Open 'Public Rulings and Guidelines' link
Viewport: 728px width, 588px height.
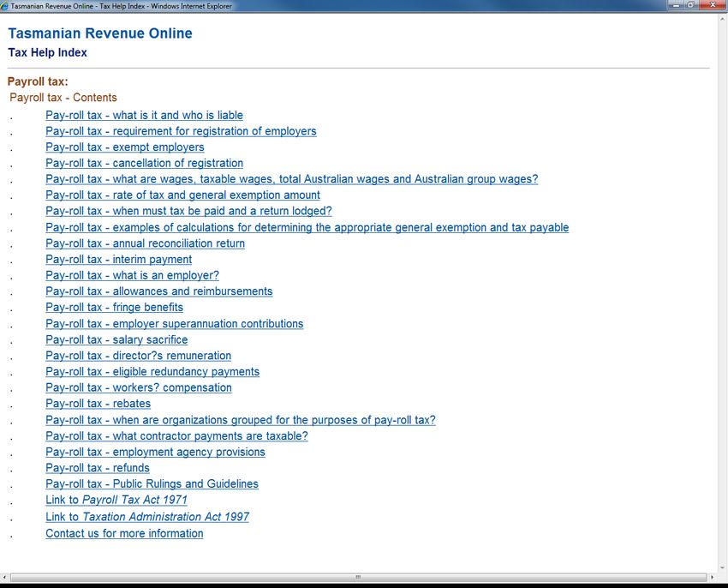click(x=152, y=484)
